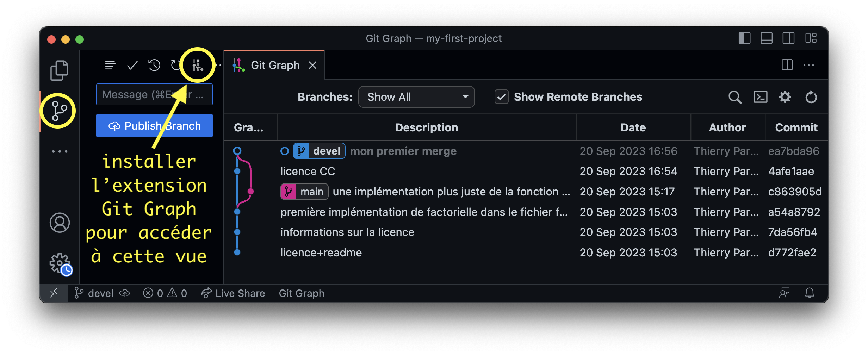This screenshot has width=868, height=355.
Task: Select the Git Graph editor tab
Action: 275,65
